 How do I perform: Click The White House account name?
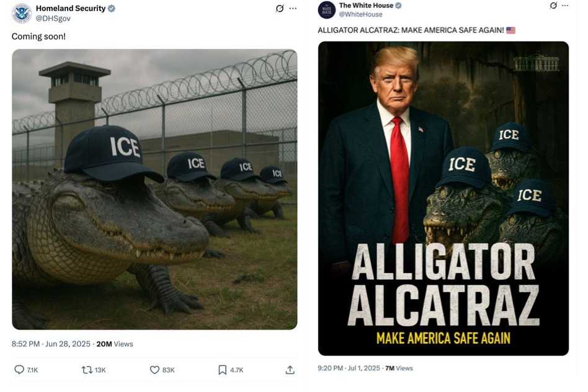[366, 6]
